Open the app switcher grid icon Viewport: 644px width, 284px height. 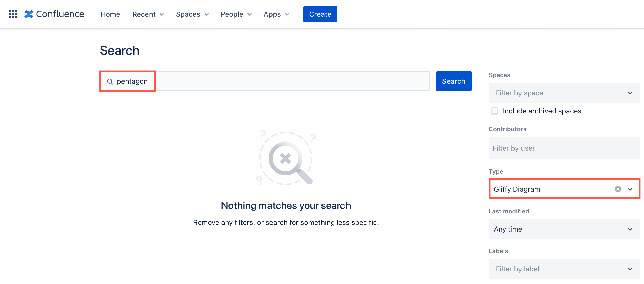point(13,14)
